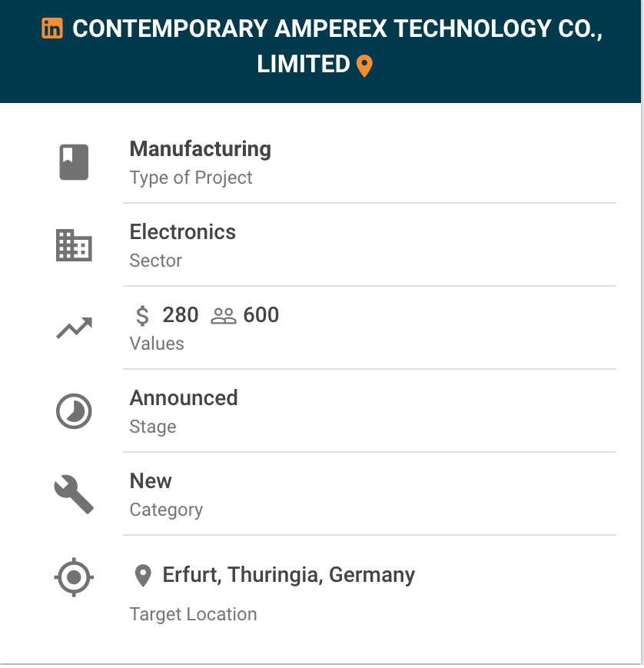644x668 pixels.
Task: Click the orange map pin beside LIMITED
Action: (x=364, y=66)
